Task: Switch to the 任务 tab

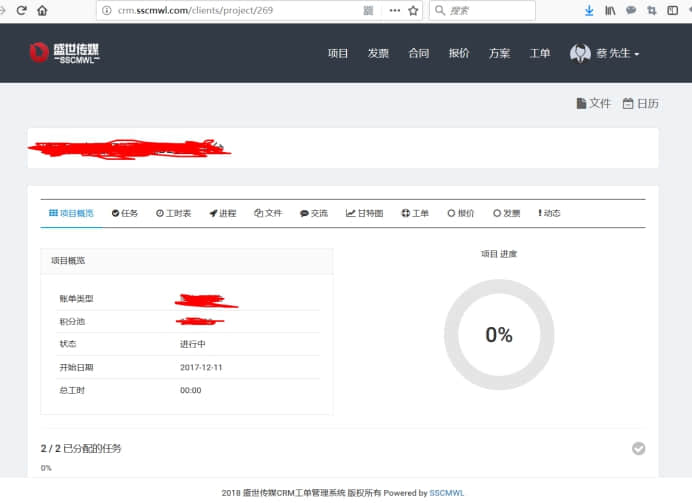Action: click(125, 213)
